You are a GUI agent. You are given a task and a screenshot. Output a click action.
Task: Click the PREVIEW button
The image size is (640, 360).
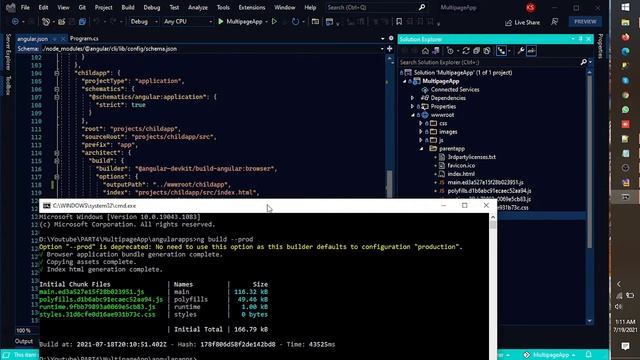[x=585, y=21]
